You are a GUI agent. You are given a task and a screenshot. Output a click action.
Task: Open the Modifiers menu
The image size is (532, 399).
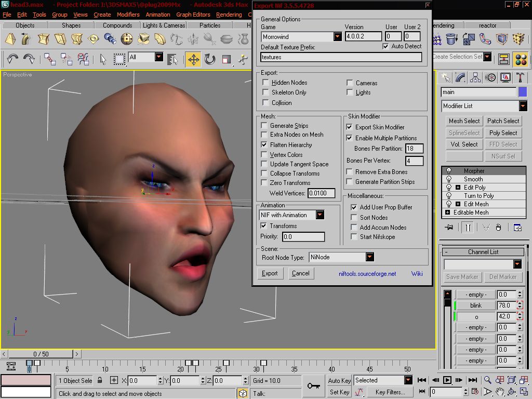tap(128, 15)
